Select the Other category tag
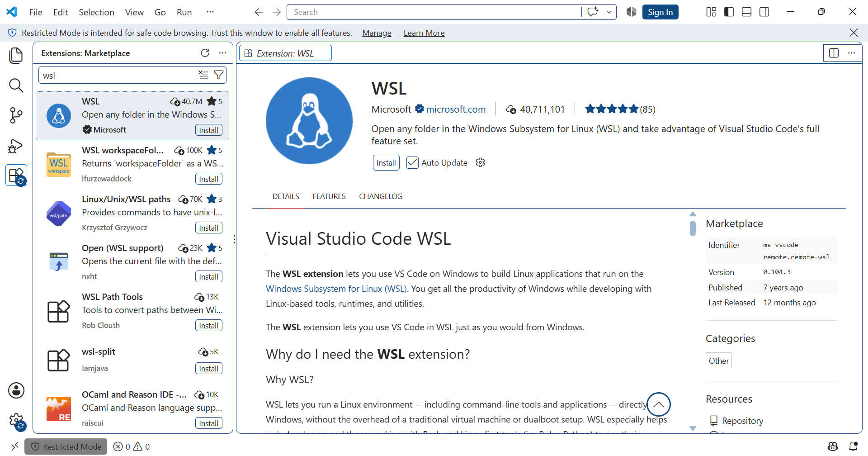The width and height of the screenshot is (868, 456). 719,361
